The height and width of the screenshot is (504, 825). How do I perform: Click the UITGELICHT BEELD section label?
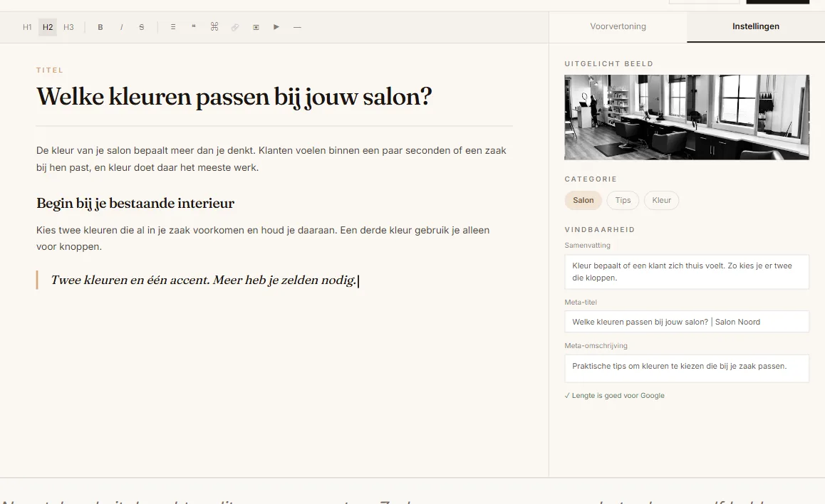pyautogui.click(x=608, y=63)
